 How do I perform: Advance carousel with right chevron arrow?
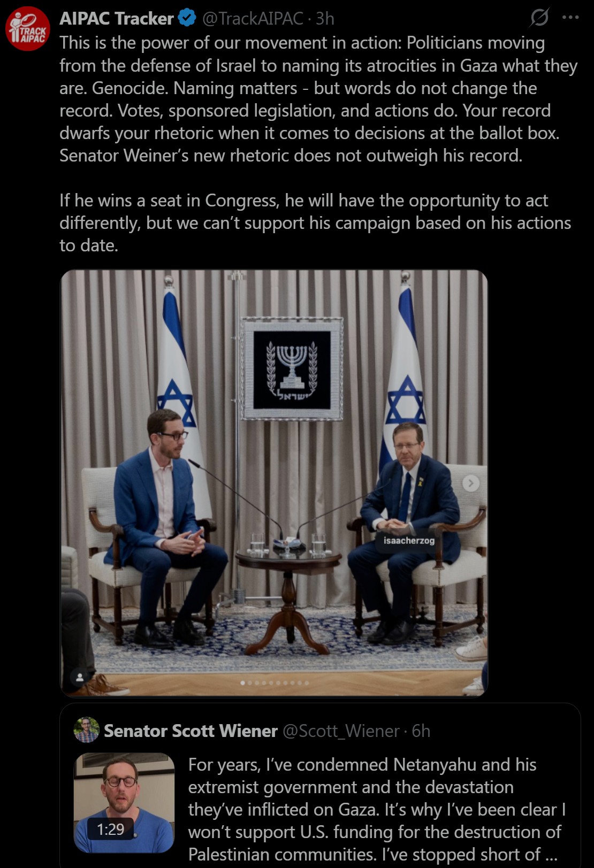471,483
